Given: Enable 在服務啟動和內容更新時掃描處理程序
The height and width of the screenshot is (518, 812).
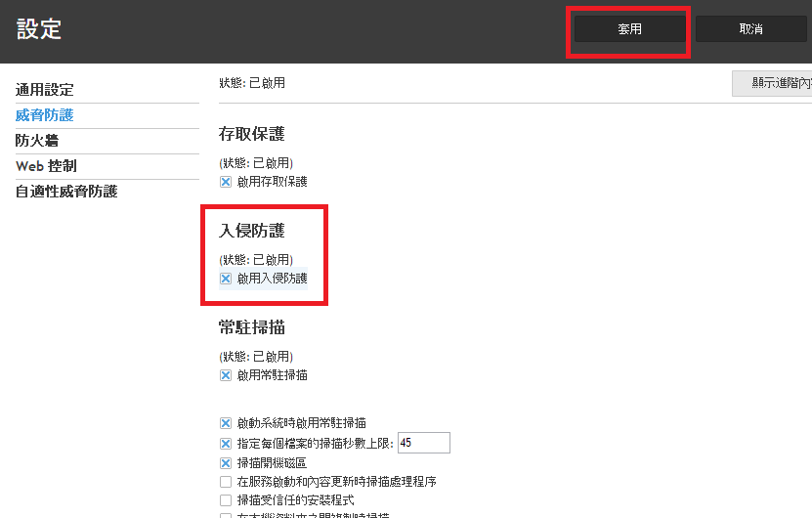Looking at the screenshot, I should point(226,482).
